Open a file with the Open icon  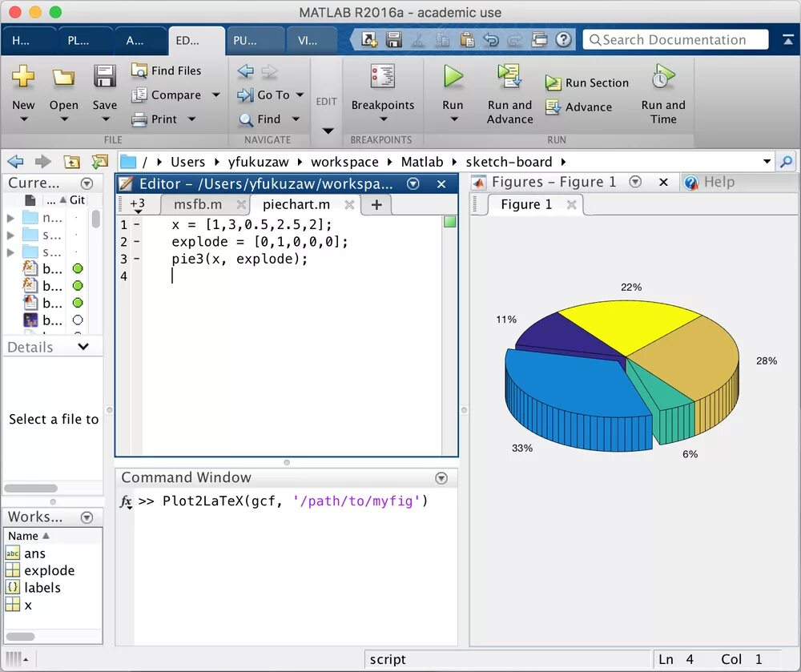(x=63, y=77)
